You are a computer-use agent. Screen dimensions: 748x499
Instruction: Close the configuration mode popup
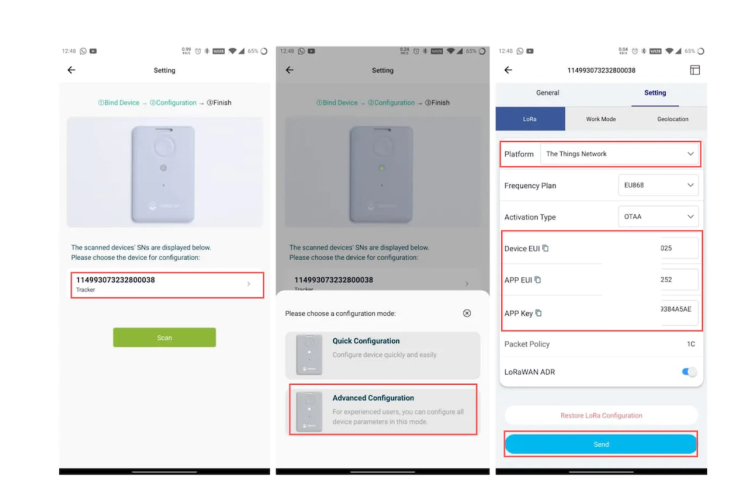467,313
